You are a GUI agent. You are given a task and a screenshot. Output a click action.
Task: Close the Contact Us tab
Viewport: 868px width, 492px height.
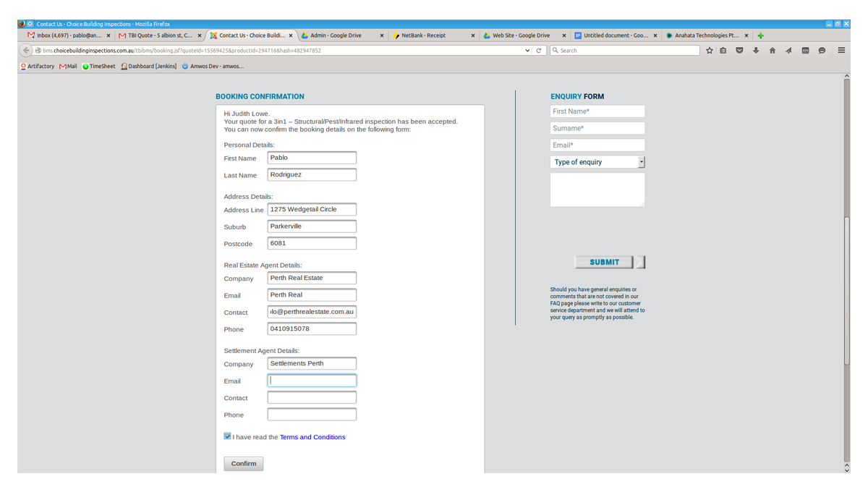click(x=291, y=35)
